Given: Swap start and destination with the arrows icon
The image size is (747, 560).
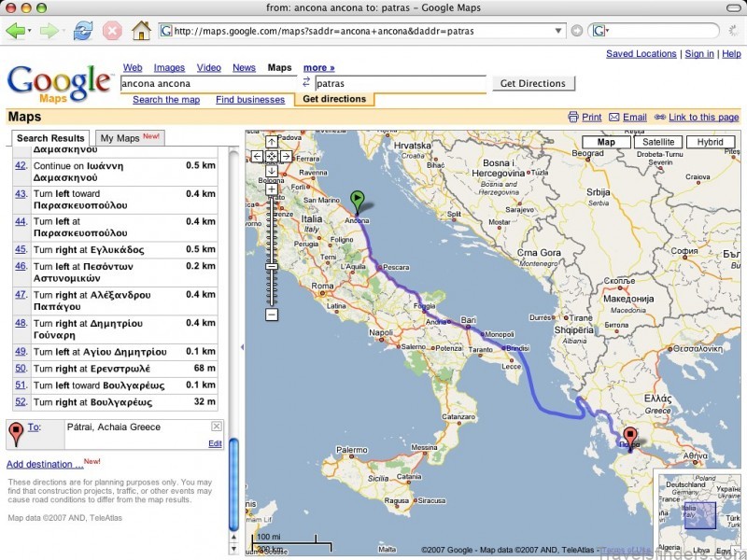Looking at the screenshot, I should [x=308, y=83].
